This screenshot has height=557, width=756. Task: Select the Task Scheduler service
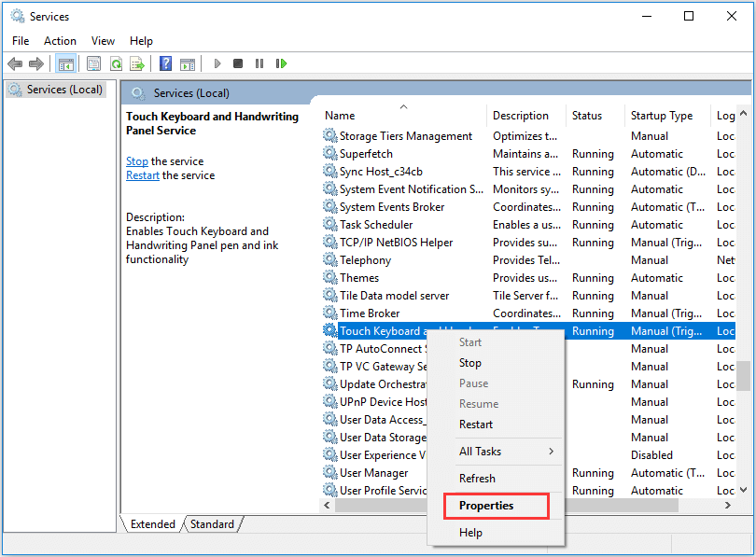[x=528, y=225]
